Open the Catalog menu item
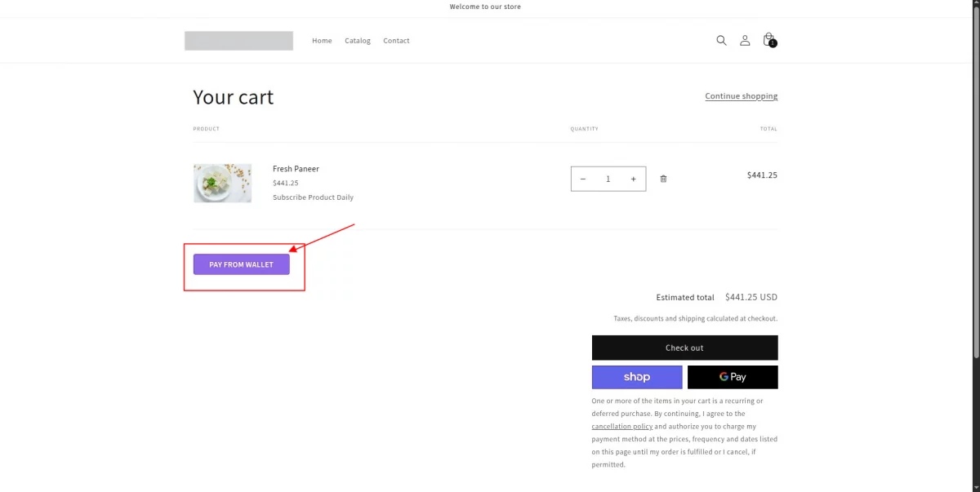 [357, 40]
